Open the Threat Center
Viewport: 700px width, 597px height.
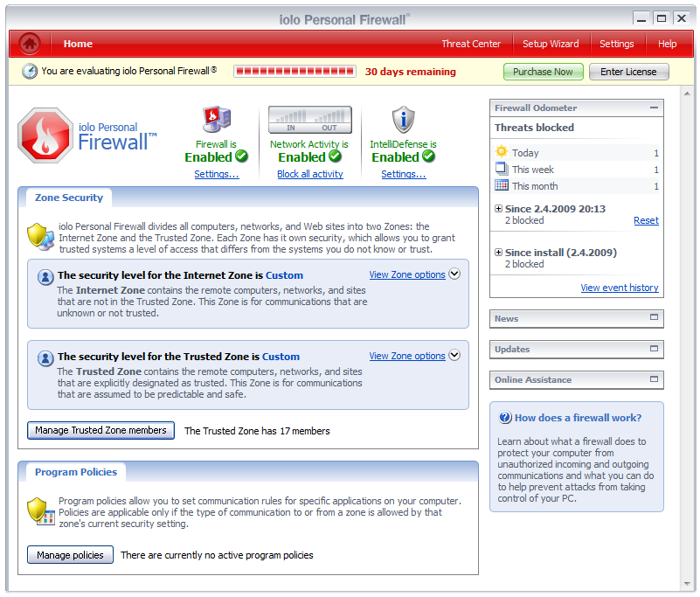click(471, 44)
